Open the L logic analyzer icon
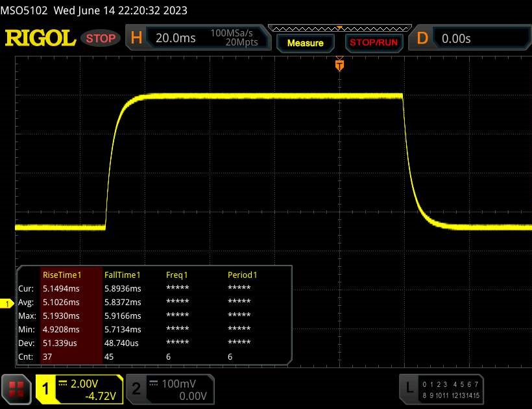Screen dimensions: 532x409 click(x=408, y=388)
